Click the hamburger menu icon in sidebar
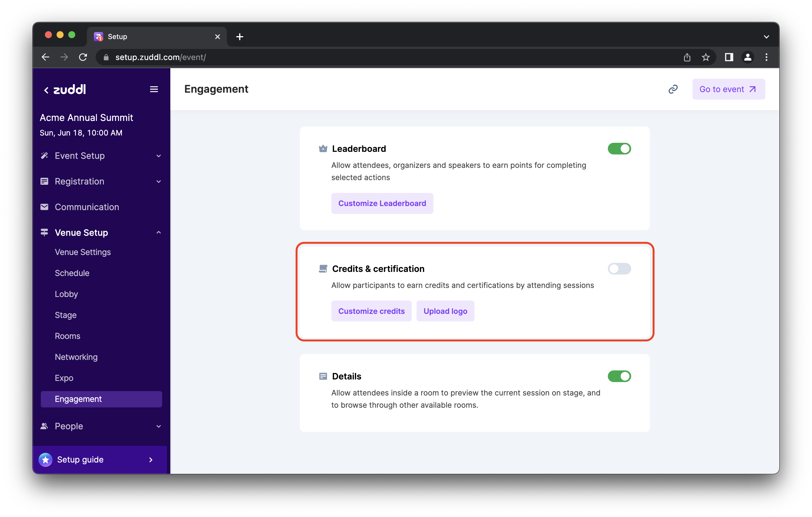 tap(154, 89)
